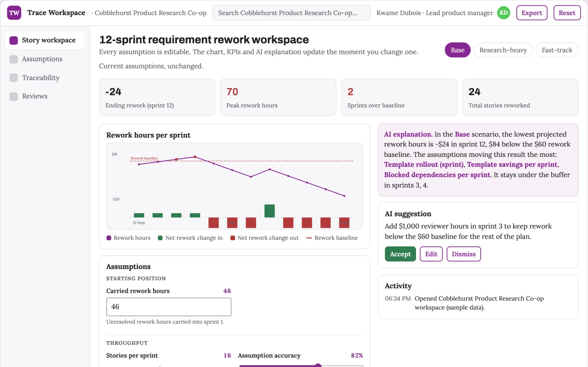Click the '22 Sept' chart axis label

click(x=139, y=223)
